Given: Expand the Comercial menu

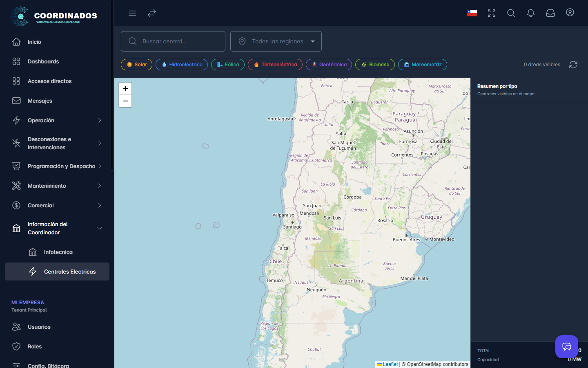Looking at the screenshot, I should coord(57,205).
